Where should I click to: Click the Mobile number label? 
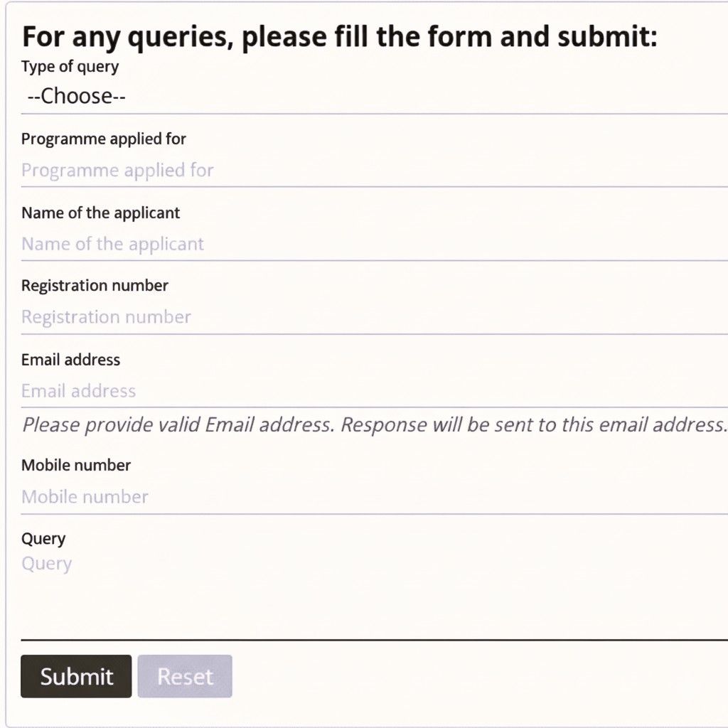75,465
